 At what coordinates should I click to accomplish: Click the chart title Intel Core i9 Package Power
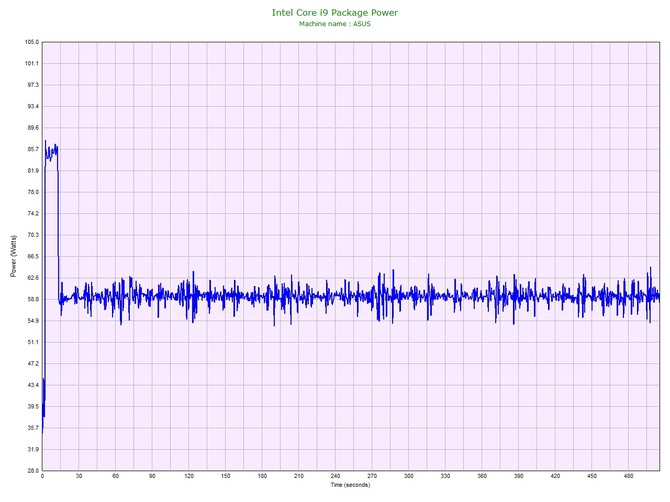click(334, 12)
